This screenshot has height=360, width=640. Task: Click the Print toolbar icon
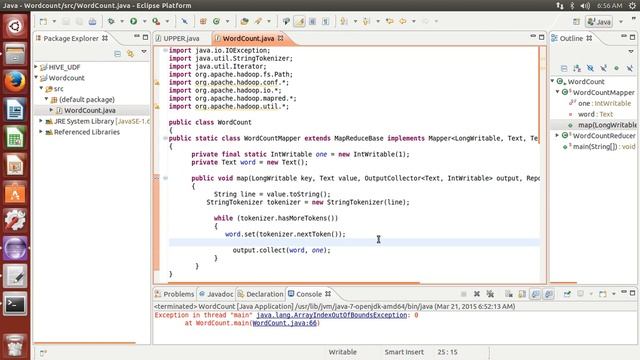[93, 21]
